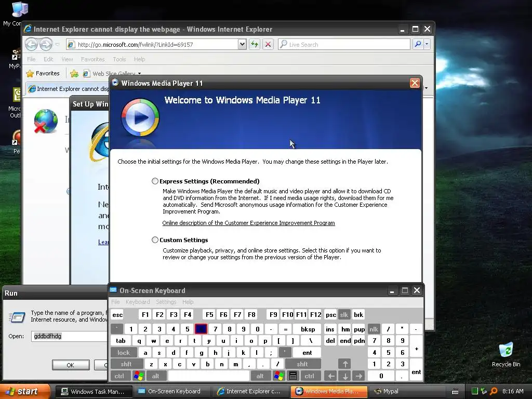Click the Open field in Run dialog

coord(70,336)
